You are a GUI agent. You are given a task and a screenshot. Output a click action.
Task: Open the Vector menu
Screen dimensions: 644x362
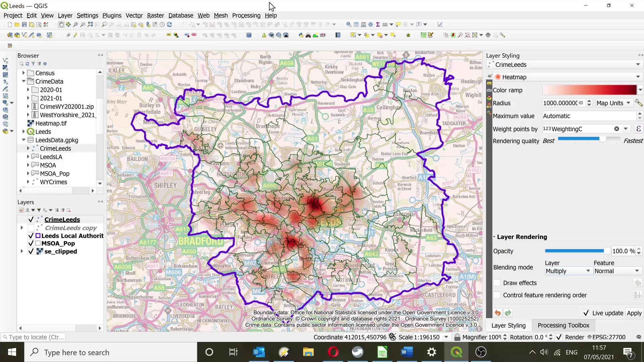(x=134, y=15)
